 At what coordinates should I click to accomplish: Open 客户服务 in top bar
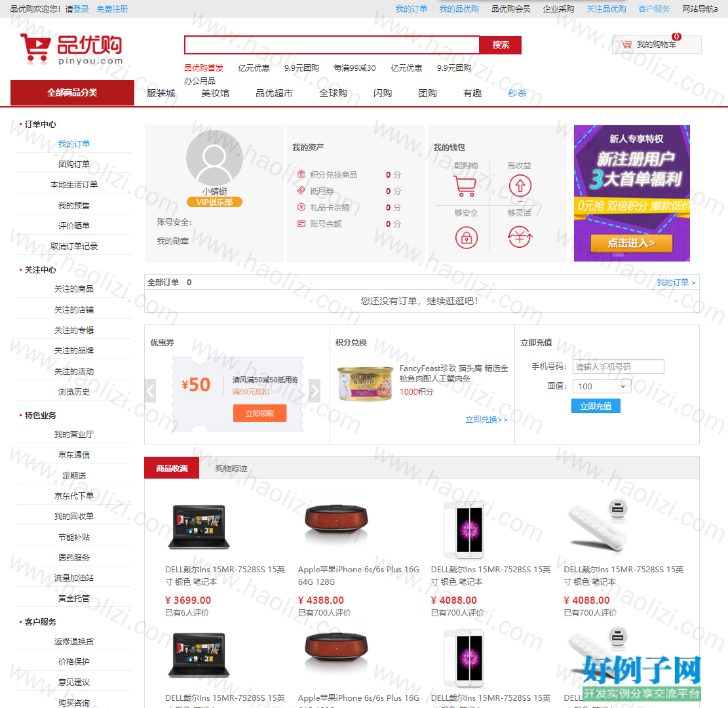click(654, 9)
